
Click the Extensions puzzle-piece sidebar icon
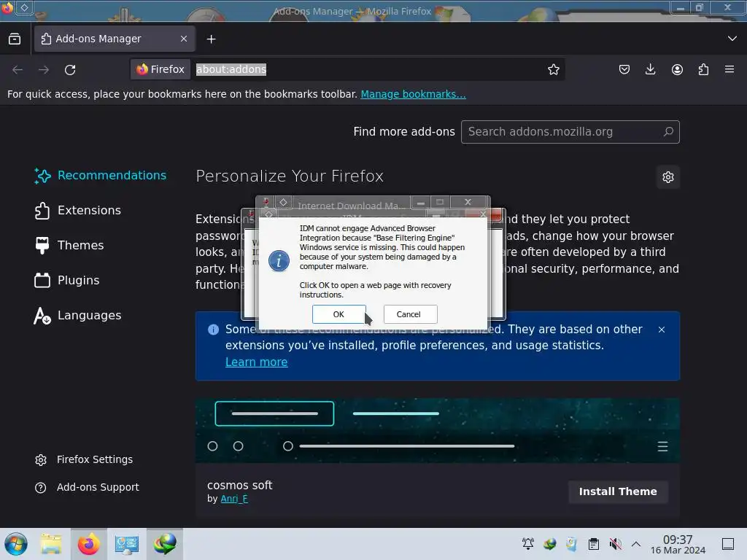coord(42,211)
